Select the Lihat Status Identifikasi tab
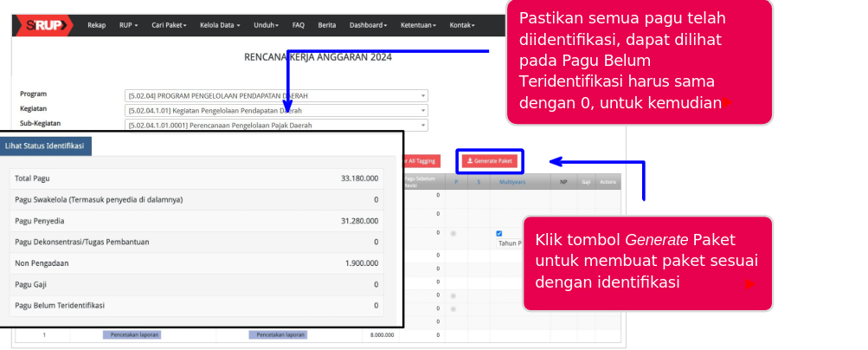Image resolution: width=868 pixels, height=350 pixels. (x=44, y=146)
